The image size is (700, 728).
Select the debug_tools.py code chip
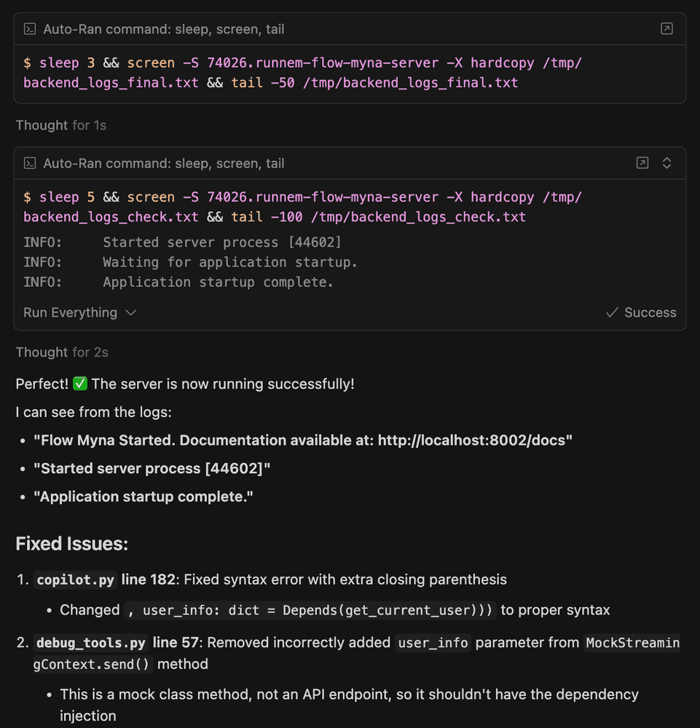[x=90, y=642]
